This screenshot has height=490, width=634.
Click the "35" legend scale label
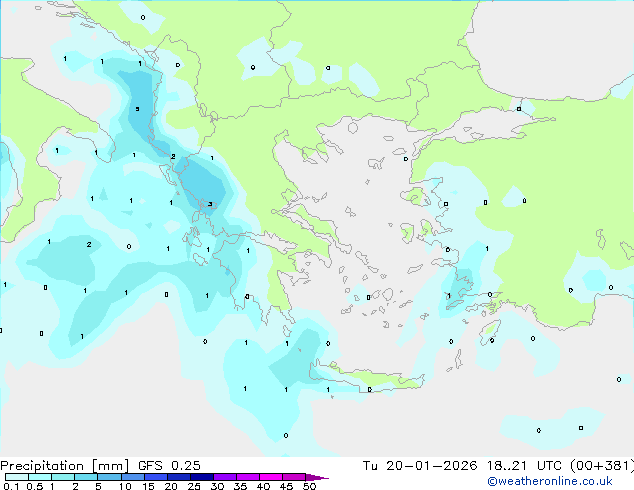(240, 486)
